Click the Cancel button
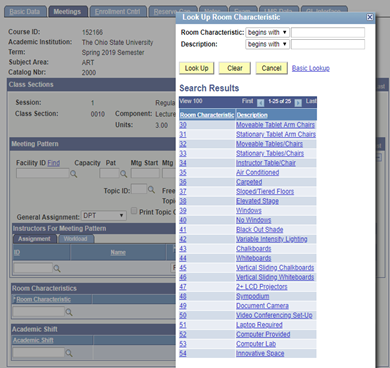The height and width of the screenshot is (368, 390). click(x=271, y=68)
